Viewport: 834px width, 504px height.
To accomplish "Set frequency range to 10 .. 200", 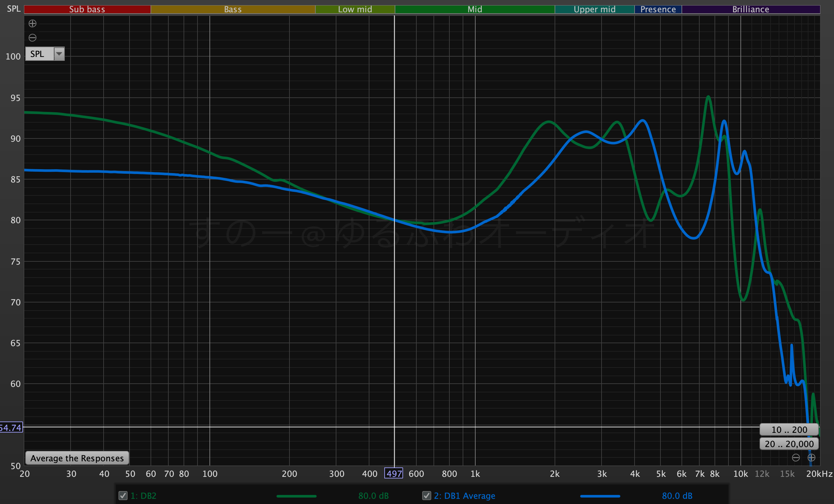I will (x=789, y=430).
